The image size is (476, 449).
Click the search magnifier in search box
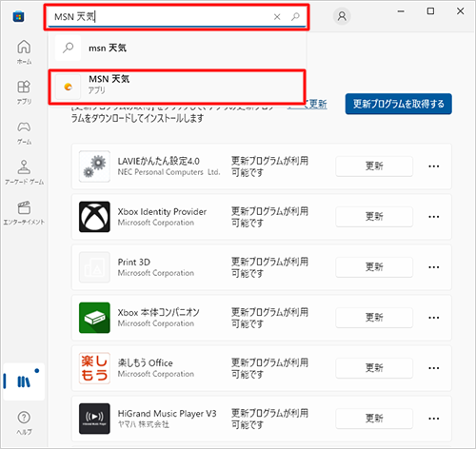pyautogui.click(x=295, y=16)
